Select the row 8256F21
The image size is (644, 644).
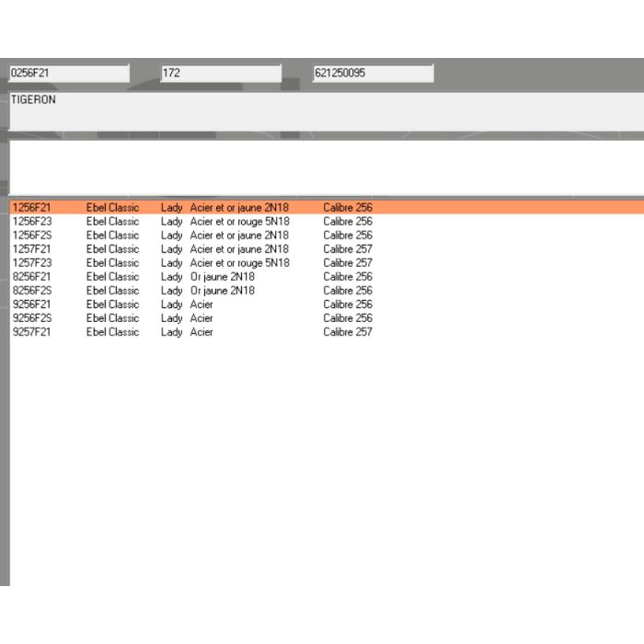[327, 277]
